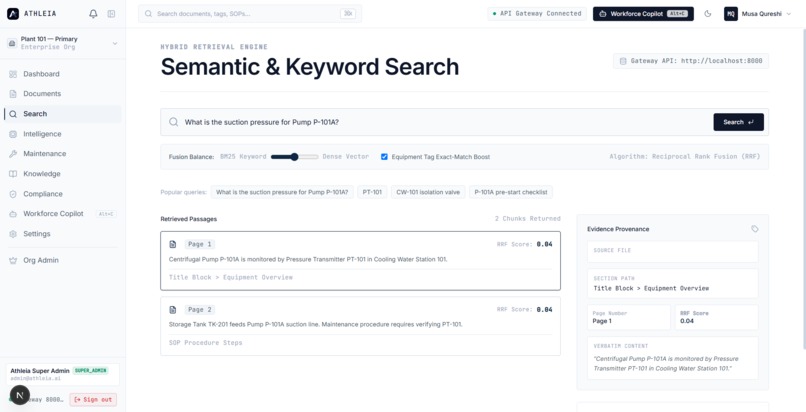Expand Plant 101 organization switcher
The height and width of the screenshot is (412, 806).
(x=63, y=43)
